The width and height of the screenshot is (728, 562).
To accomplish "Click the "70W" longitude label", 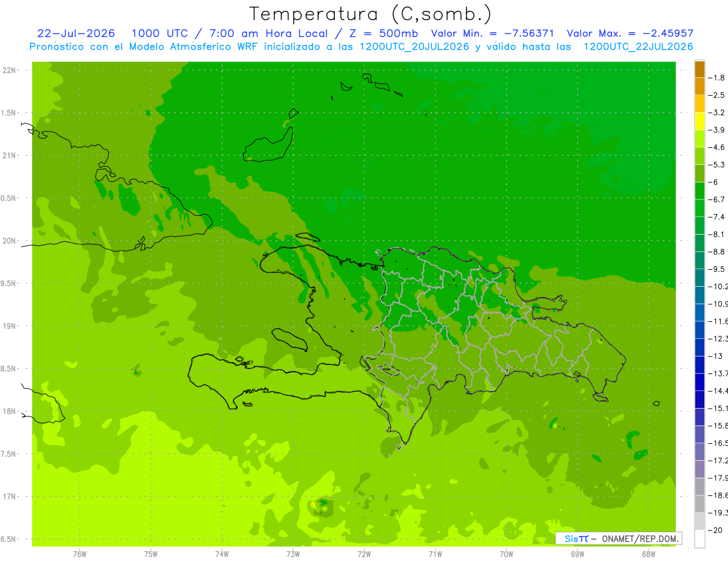I will coord(507,554).
